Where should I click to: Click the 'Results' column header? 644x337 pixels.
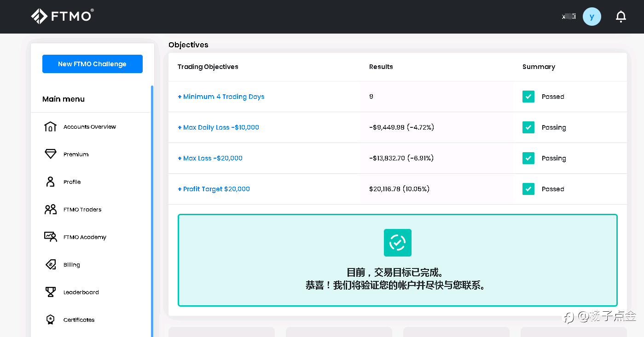tap(381, 67)
